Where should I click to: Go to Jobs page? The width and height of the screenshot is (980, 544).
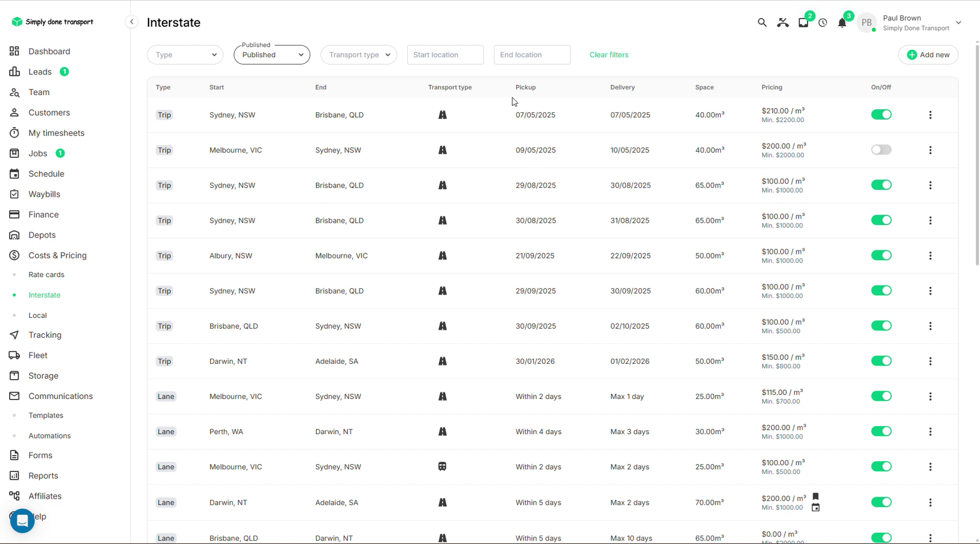click(x=37, y=154)
